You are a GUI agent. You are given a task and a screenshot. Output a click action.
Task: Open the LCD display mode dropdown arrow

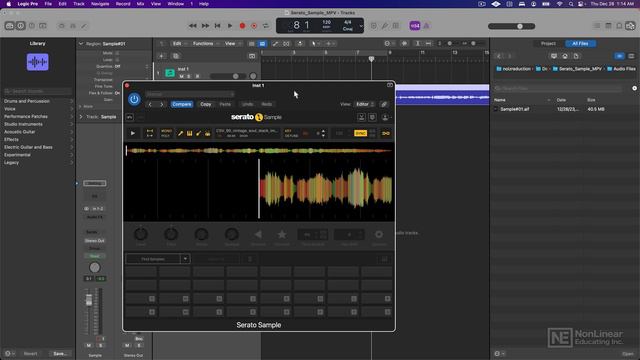[x=361, y=26]
